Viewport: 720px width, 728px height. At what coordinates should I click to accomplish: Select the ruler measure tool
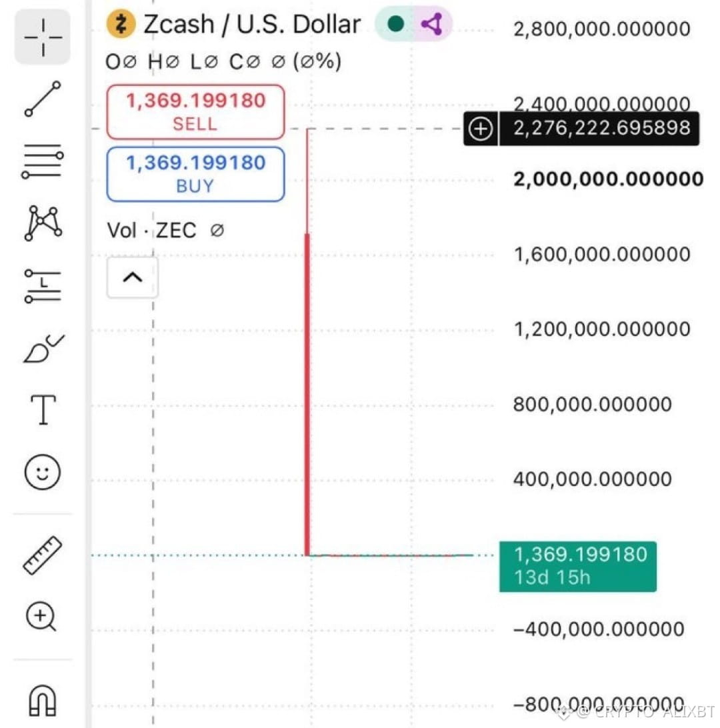tap(42, 555)
